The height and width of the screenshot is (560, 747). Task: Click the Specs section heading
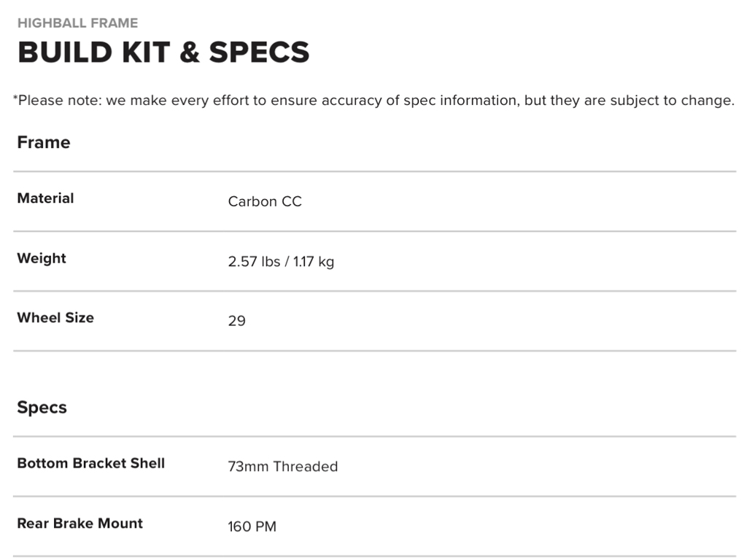click(x=42, y=408)
